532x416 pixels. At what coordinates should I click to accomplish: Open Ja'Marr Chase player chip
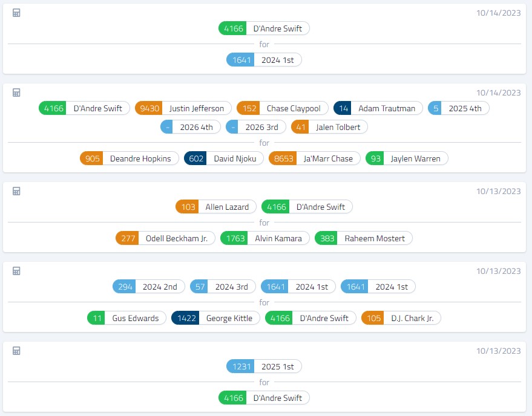[315, 158]
